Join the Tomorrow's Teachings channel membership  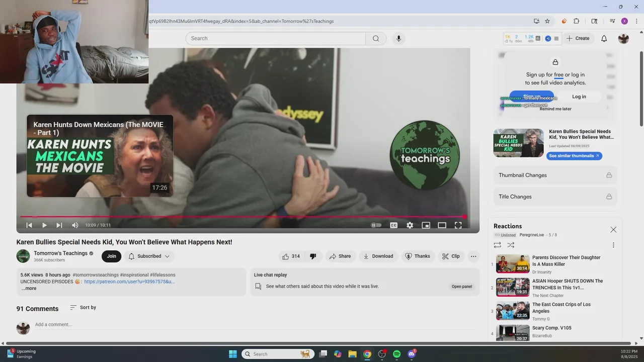(x=111, y=256)
